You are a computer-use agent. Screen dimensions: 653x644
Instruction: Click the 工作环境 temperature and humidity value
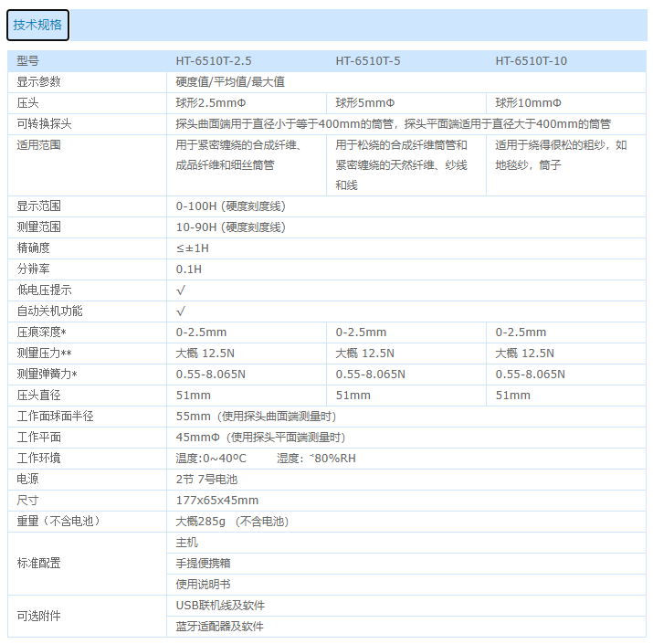click(265, 458)
